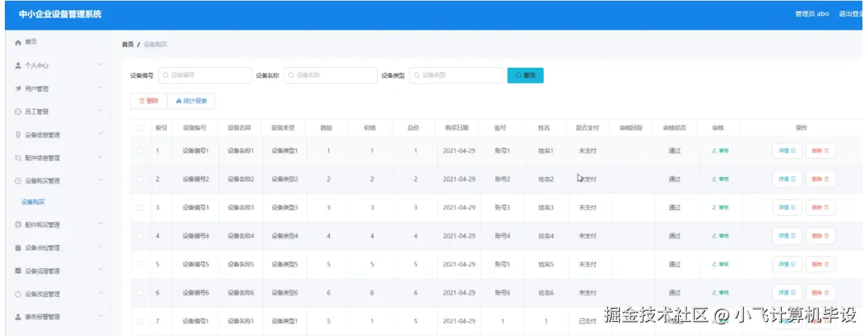Image resolution: width=868 pixels, height=336 pixels.
Task: Click the 详情 button for row 1
Action: pos(787,150)
